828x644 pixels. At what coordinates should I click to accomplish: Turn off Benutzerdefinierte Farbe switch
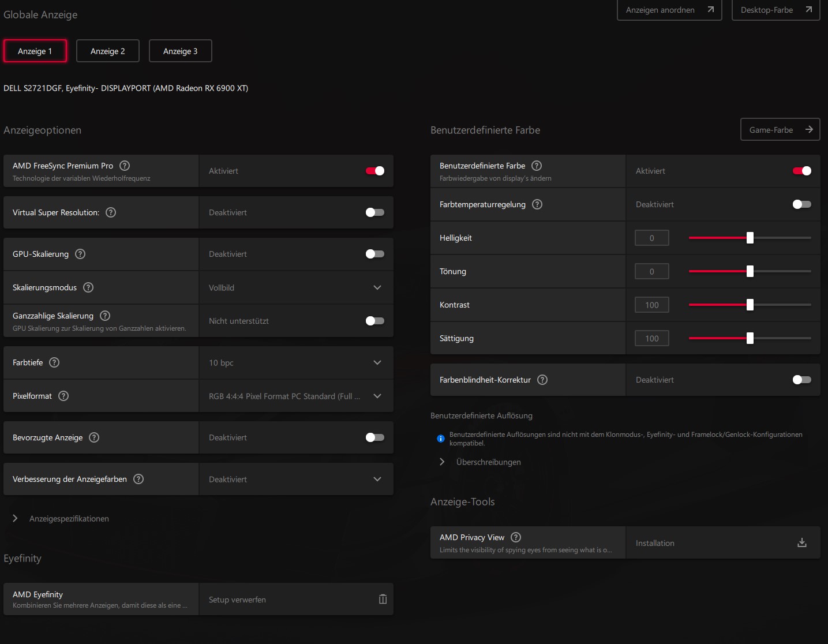(802, 171)
